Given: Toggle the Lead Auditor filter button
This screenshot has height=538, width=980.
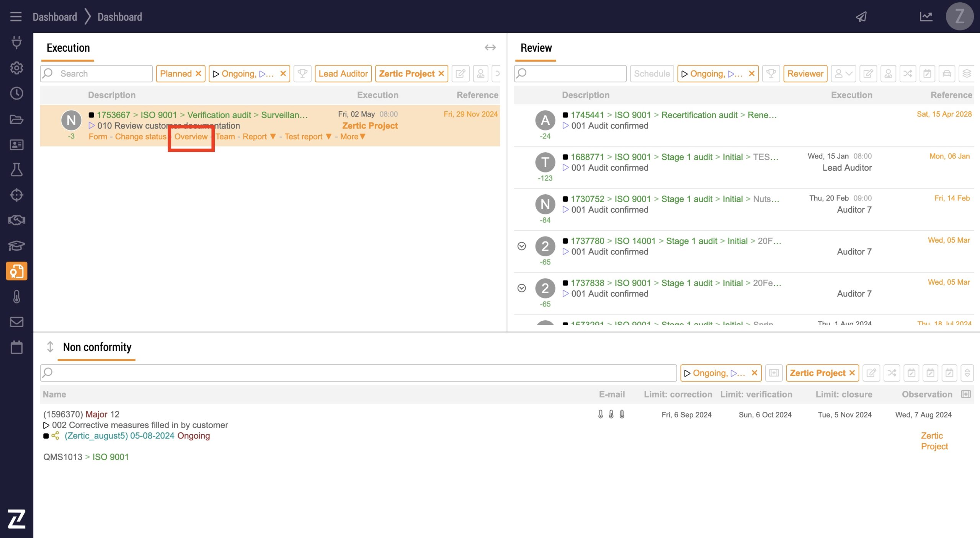Looking at the screenshot, I should pyautogui.click(x=343, y=73).
